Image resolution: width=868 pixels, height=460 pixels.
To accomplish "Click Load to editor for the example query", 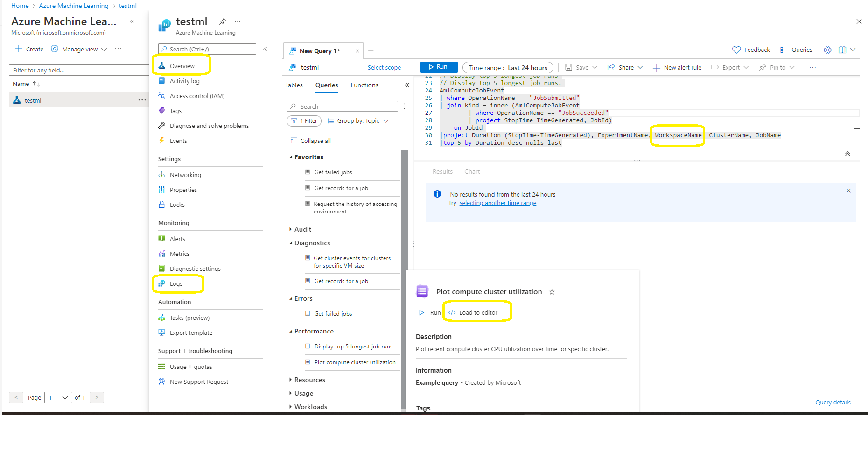I will (x=477, y=312).
